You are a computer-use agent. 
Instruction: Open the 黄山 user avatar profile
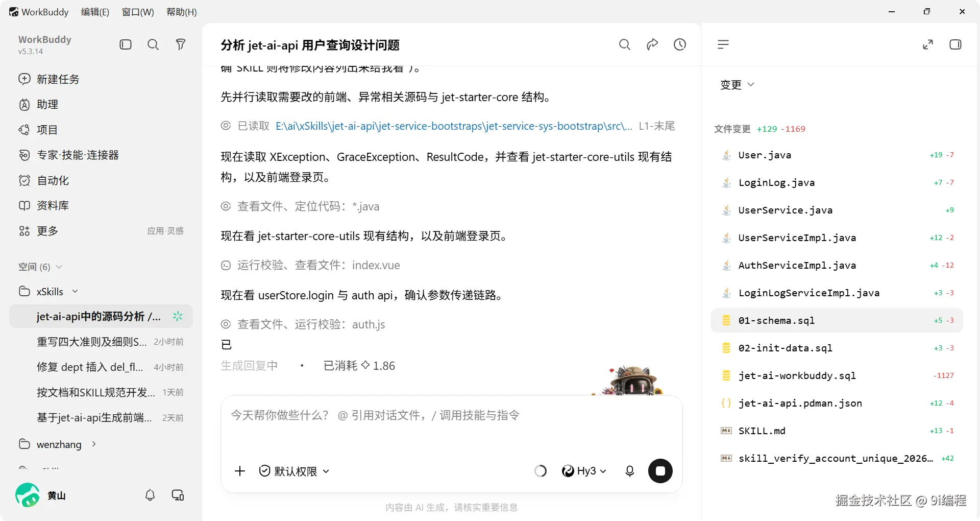28,495
